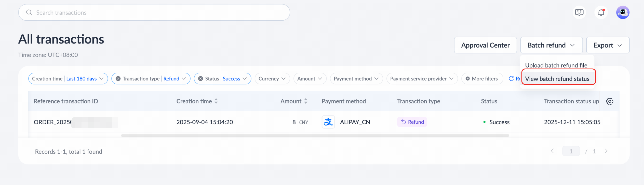Open the notifications bell icon
644x185 pixels.
tap(601, 12)
